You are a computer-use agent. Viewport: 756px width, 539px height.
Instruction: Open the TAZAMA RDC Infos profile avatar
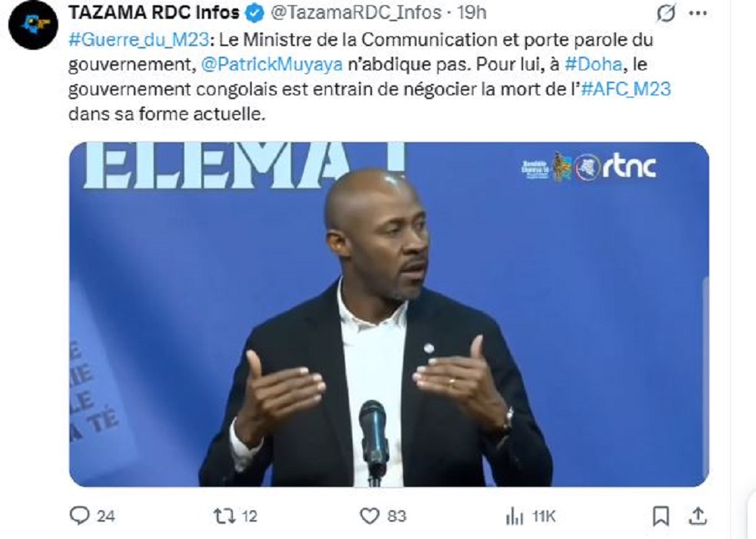(33, 25)
